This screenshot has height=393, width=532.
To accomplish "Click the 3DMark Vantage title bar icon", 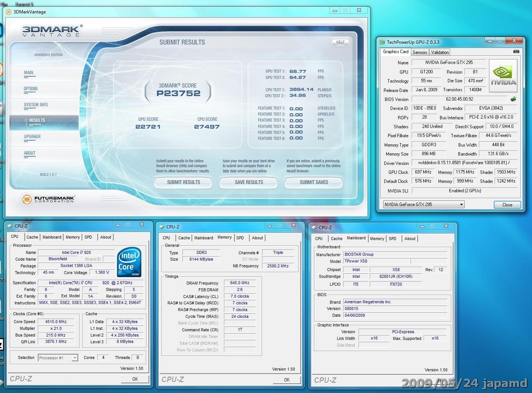I will click(9, 12).
